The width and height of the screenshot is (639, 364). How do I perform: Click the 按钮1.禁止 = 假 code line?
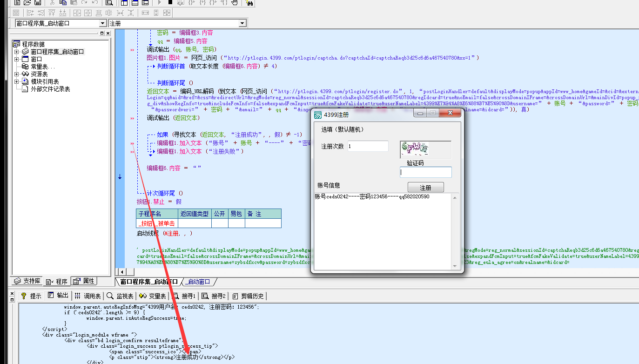point(159,202)
